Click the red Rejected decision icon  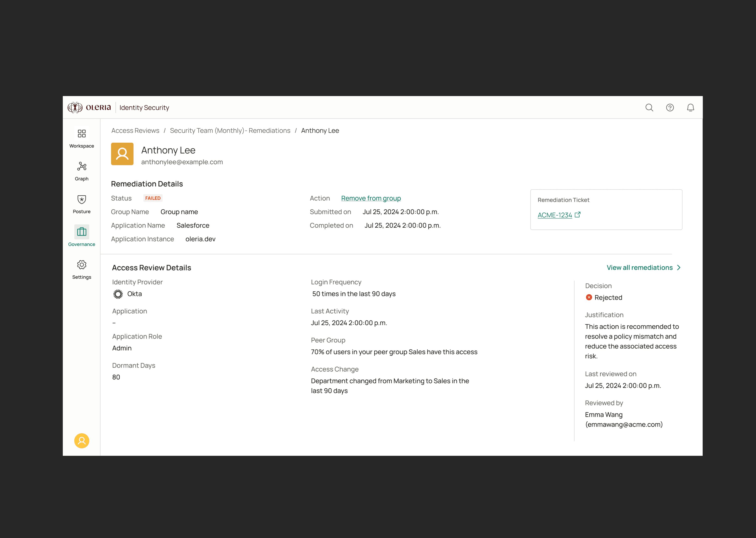pyautogui.click(x=589, y=297)
